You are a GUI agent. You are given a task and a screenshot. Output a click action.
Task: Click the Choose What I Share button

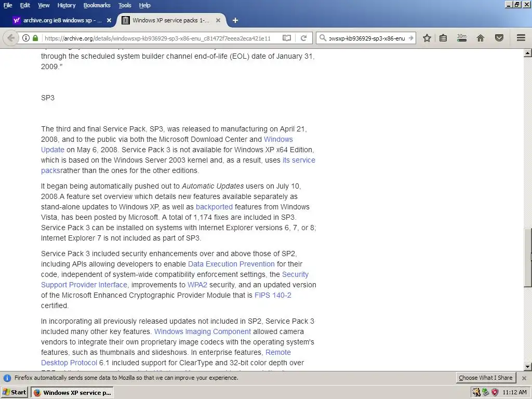tap(486, 378)
